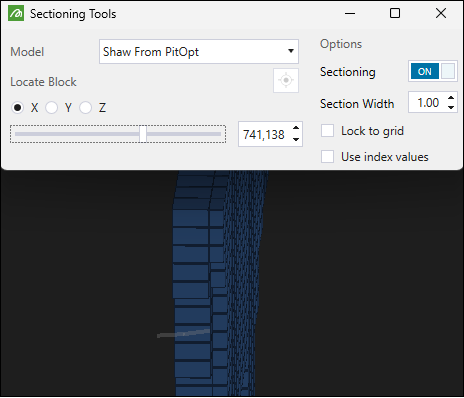Click the Shaw From PitOpt combo box
Viewport: 464px width, 398px height.
(199, 51)
